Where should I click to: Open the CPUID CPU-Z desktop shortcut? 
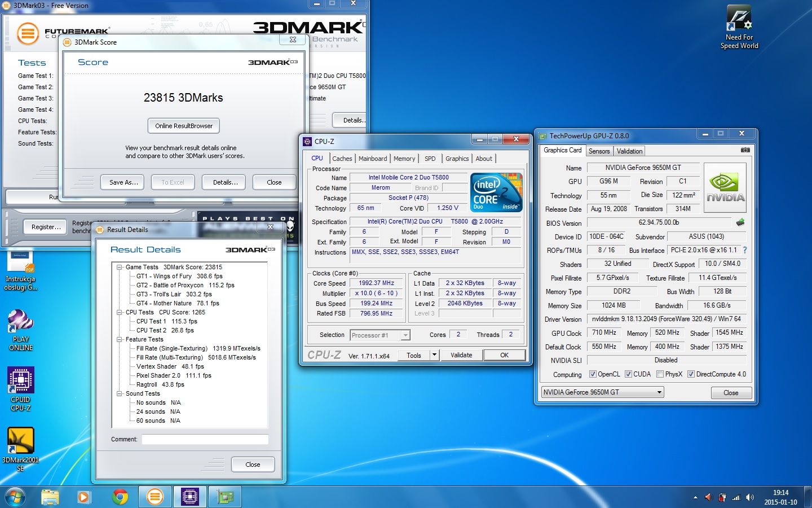click(21, 389)
